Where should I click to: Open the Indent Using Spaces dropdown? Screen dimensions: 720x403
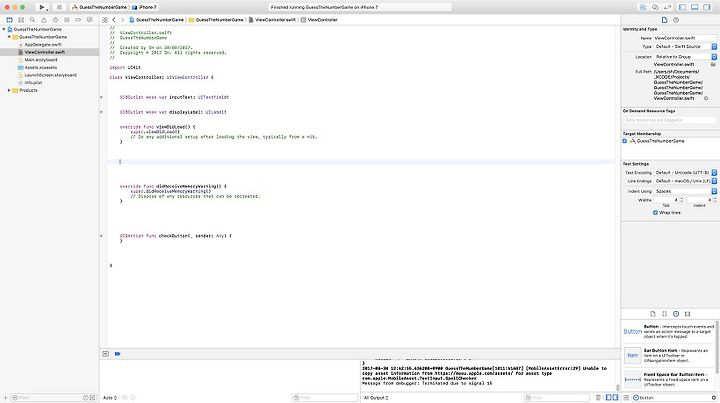pyautogui.click(x=685, y=191)
